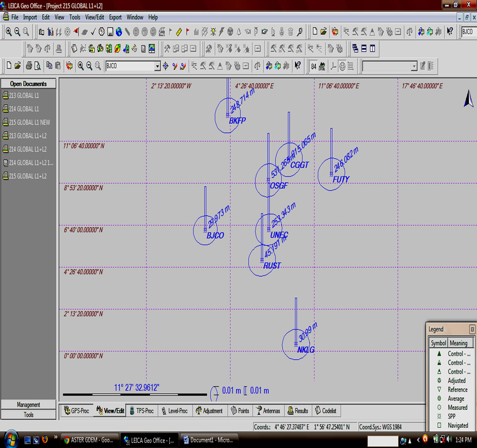This screenshot has height=448, width=477.
Task: Click the BJCO field at the top-right toolbar
Action: (x=469, y=32)
